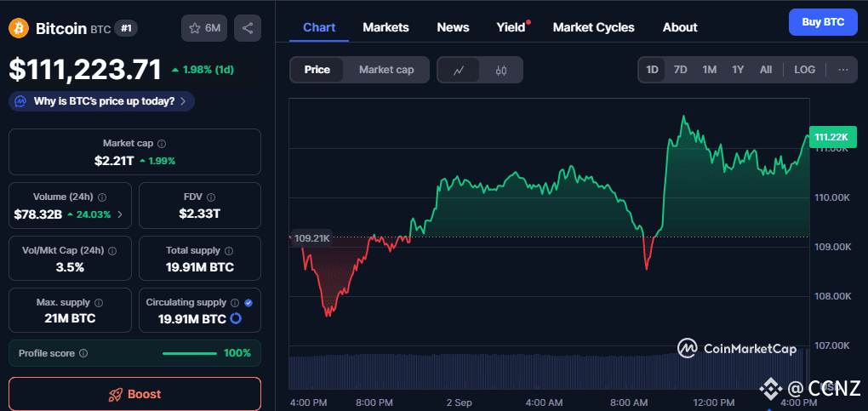Click the $78.32B volume value

[x=38, y=214]
